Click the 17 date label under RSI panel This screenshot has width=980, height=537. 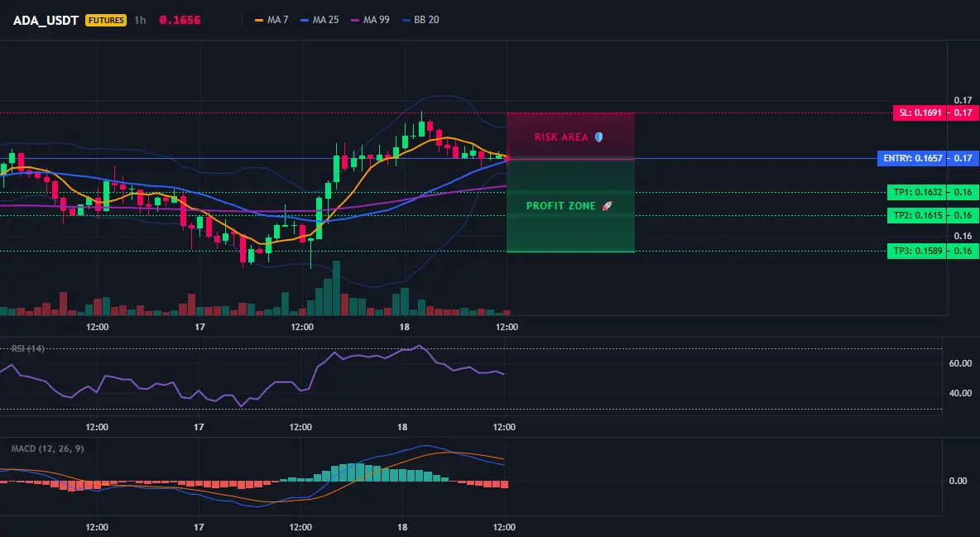199,427
